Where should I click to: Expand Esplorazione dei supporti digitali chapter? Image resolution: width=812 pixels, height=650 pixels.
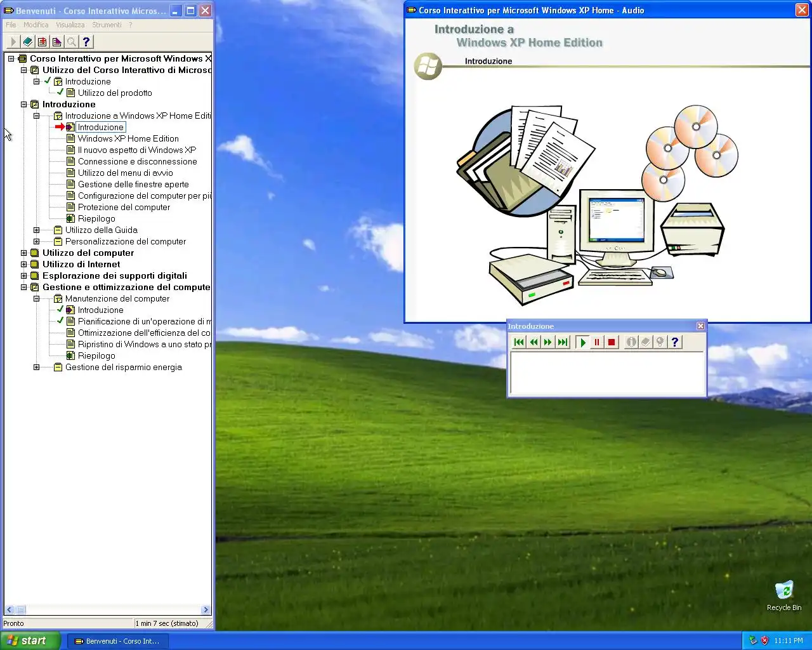(x=23, y=275)
